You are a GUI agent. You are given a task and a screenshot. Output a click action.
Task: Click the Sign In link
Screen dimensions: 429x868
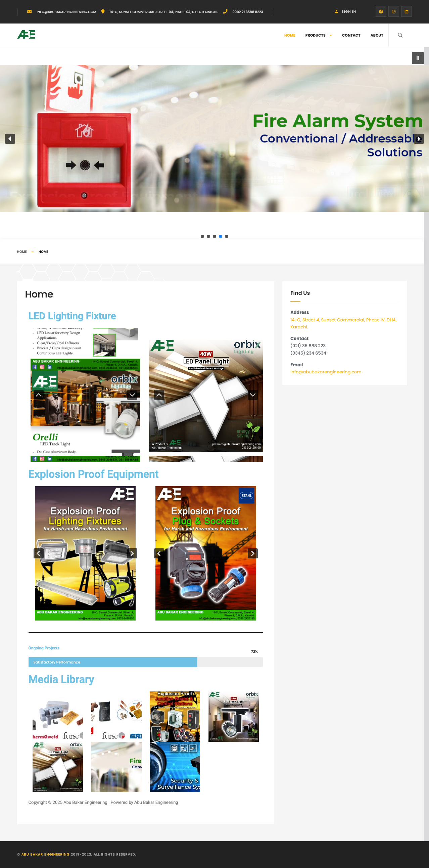(348, 12)
